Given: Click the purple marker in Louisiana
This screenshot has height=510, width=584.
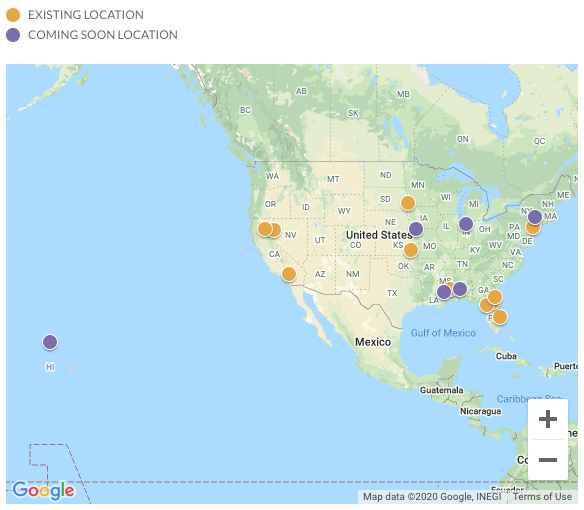Looking at the screenshot, I should [444, 292].
